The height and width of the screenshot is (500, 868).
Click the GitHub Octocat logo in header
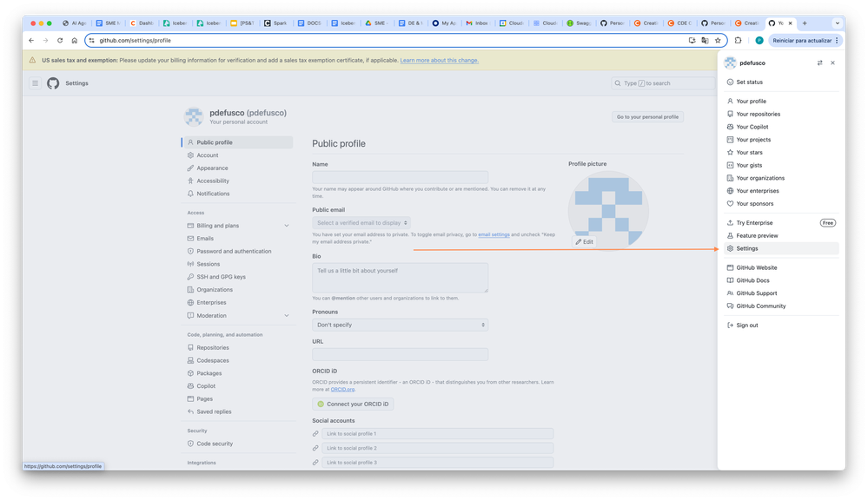click(53, 83)
